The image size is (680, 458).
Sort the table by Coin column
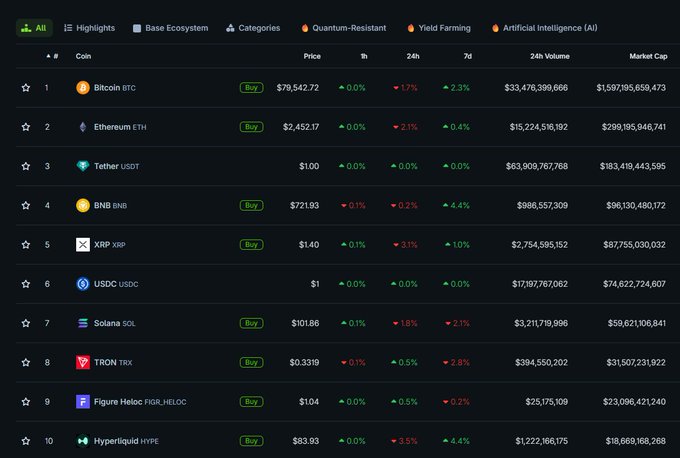tap(83, 56)
